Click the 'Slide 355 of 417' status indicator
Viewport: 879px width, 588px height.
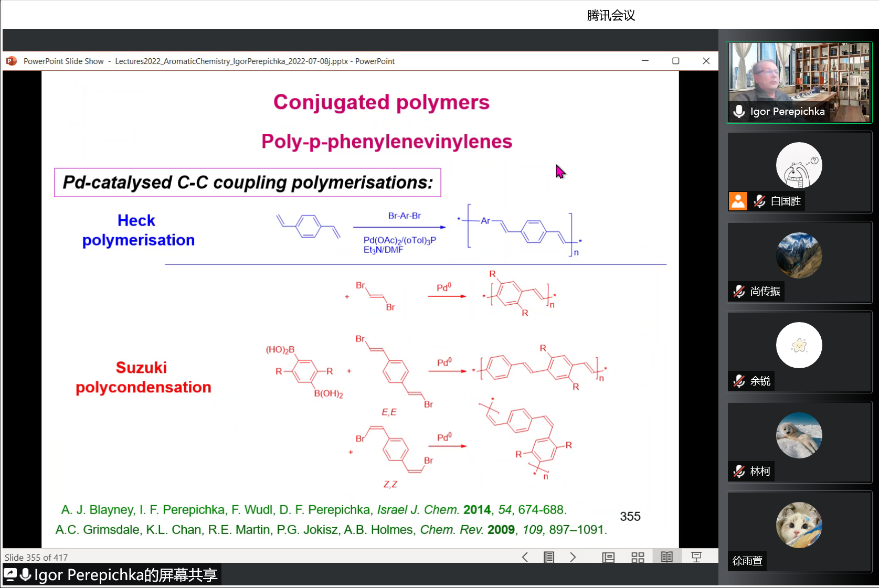point(36,557)
